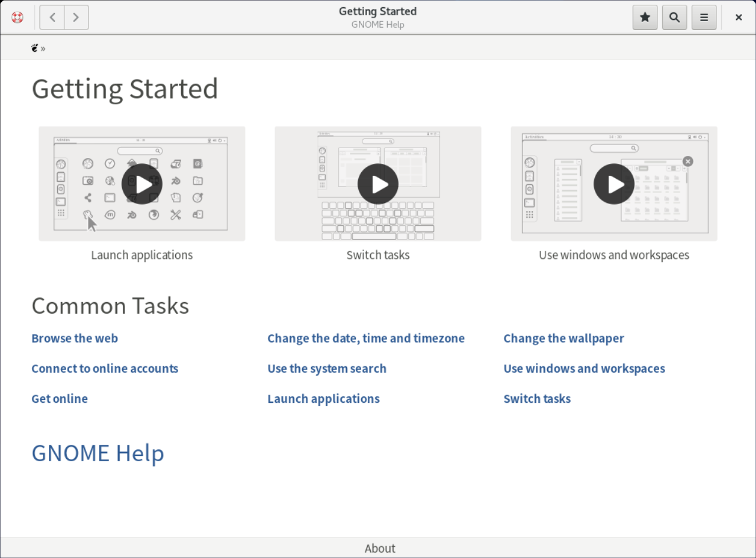Open Launch applications link under Common Tasks
Viewport: 756px width, 558px height.
[323, 399]
